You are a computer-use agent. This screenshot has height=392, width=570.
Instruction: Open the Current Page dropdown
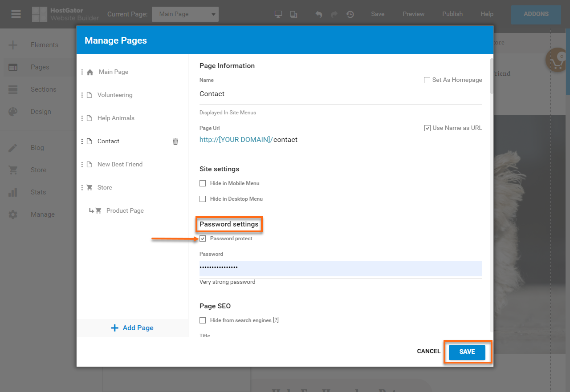click(185, 14)
